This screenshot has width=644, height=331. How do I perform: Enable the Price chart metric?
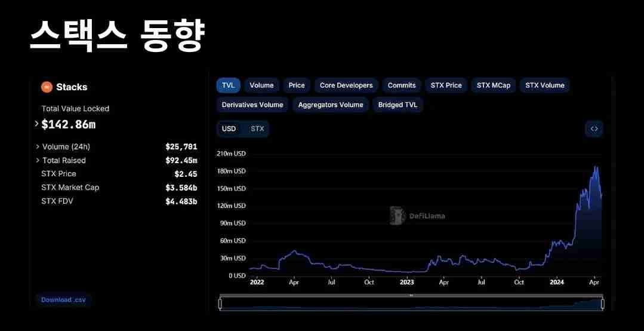(x=297, y=85)
